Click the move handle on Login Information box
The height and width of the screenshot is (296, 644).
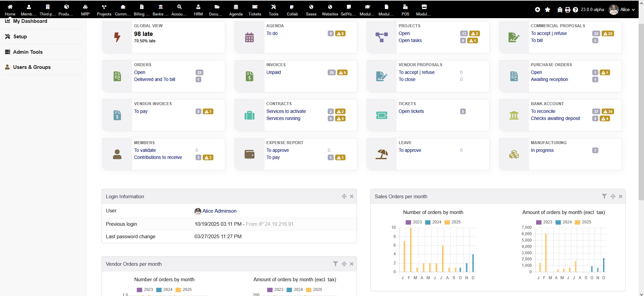344,197
